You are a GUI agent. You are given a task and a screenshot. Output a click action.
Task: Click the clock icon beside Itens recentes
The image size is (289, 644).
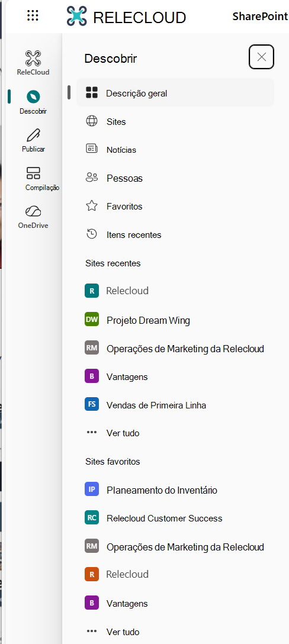coord(92,234)
